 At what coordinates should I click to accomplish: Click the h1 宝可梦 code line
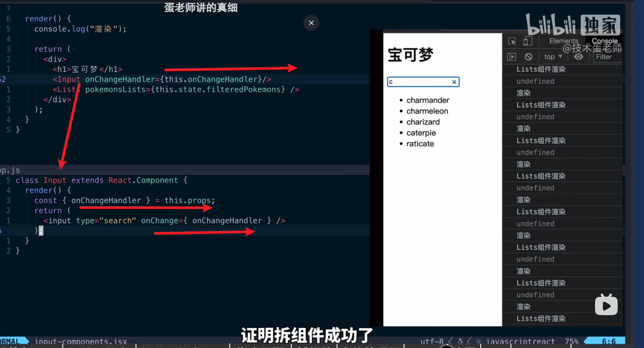click(87, 69)
